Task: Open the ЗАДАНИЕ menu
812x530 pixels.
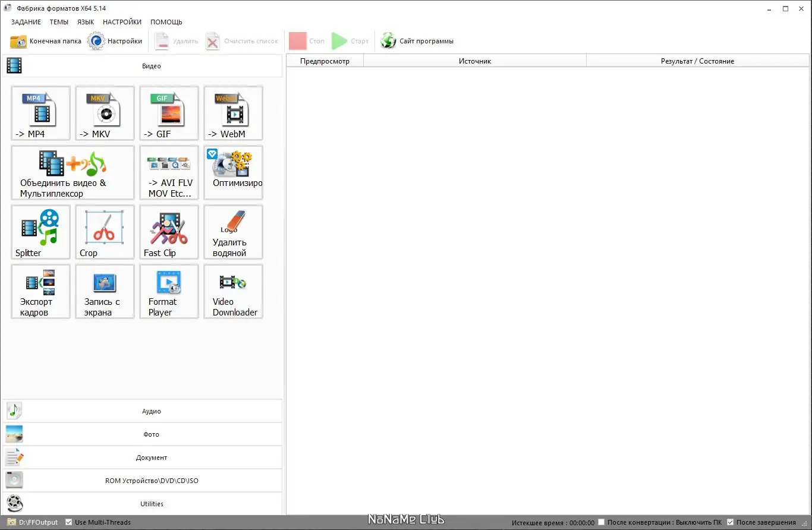Action: (x=26, y=22)
